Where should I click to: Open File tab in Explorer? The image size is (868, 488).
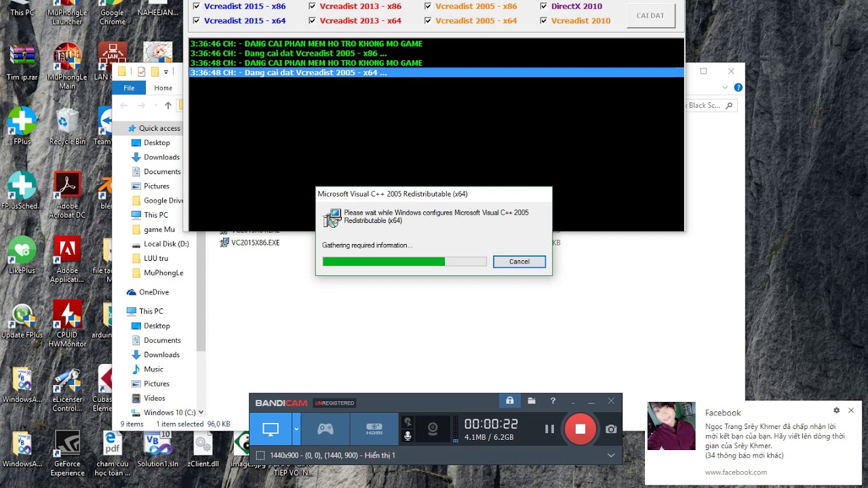[129, 88]
